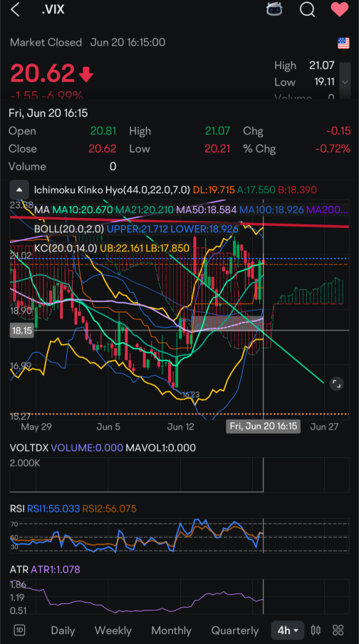Go back using the top-left arrow
Screen dimensions: 359x644
tap(15, 9)
